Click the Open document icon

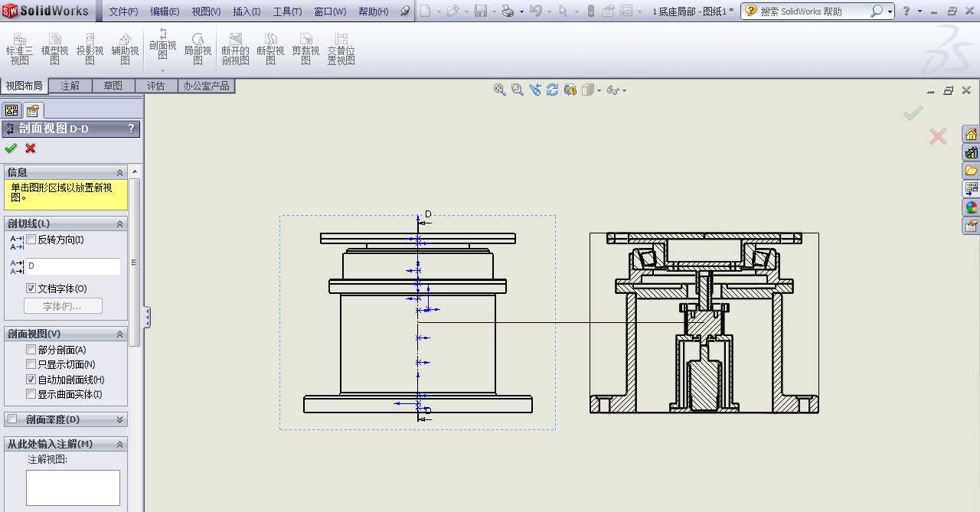(x=452, y=11)
